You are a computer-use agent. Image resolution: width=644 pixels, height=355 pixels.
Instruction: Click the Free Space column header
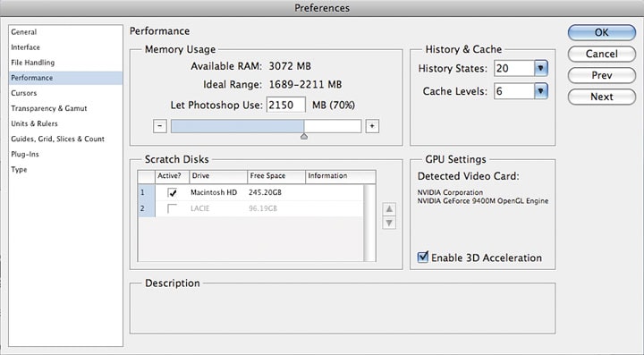click(x=276, y=176)
